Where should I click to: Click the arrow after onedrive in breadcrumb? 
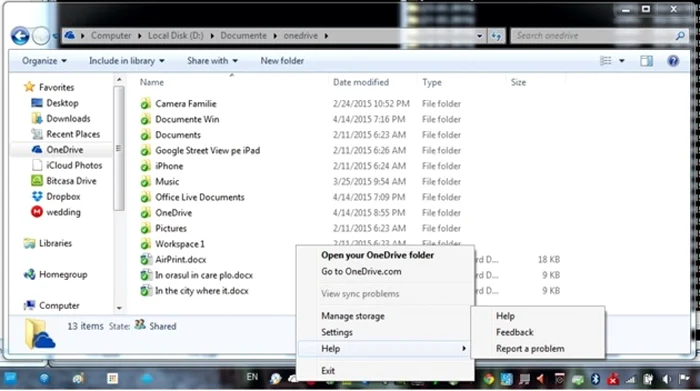coord(326,36)
